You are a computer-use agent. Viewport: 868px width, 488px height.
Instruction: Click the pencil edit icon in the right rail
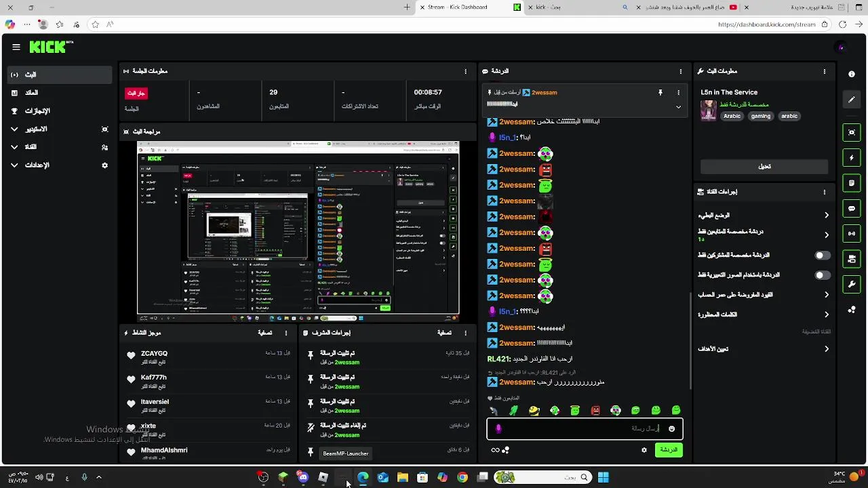tap(852, 100)
